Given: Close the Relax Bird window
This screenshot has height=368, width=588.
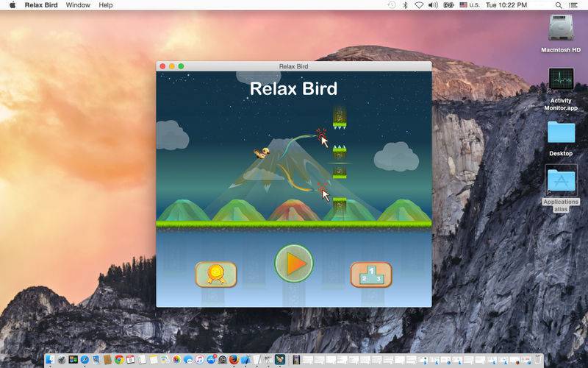Looking at the screenshot, I should pos(162,66).
